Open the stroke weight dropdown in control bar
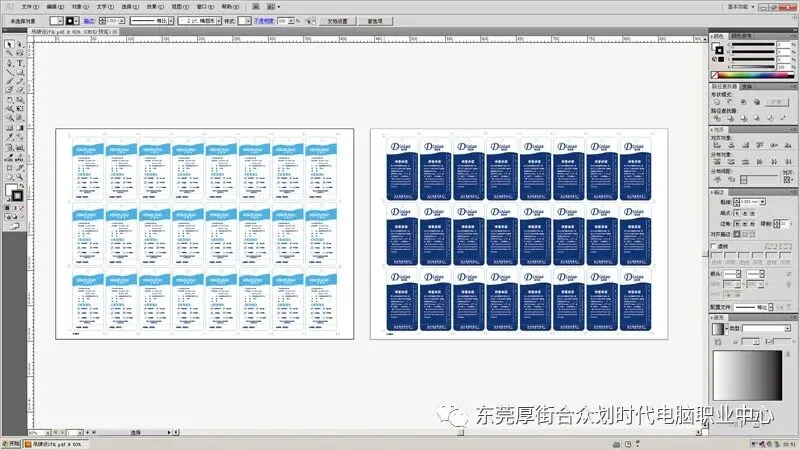 coord(122,20)
